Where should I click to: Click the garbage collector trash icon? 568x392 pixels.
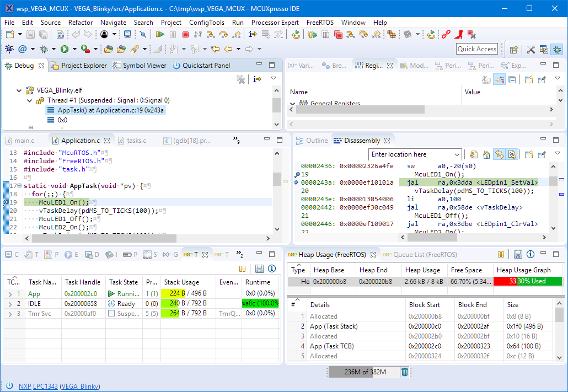pos(405,372)
